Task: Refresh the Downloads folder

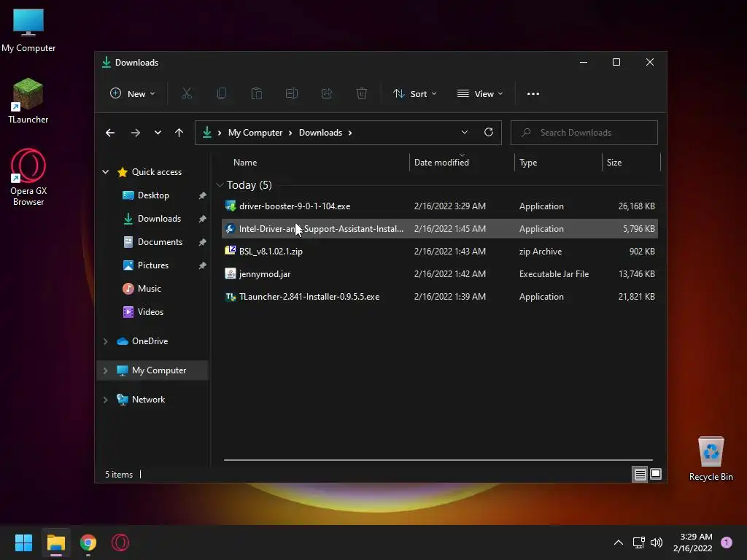Action: click(488, 133)
